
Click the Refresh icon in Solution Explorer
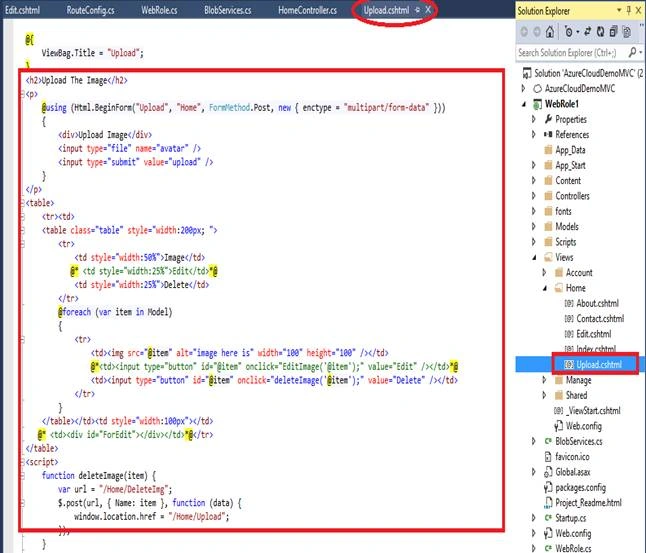pyautogui.click(x=601, y=32)
